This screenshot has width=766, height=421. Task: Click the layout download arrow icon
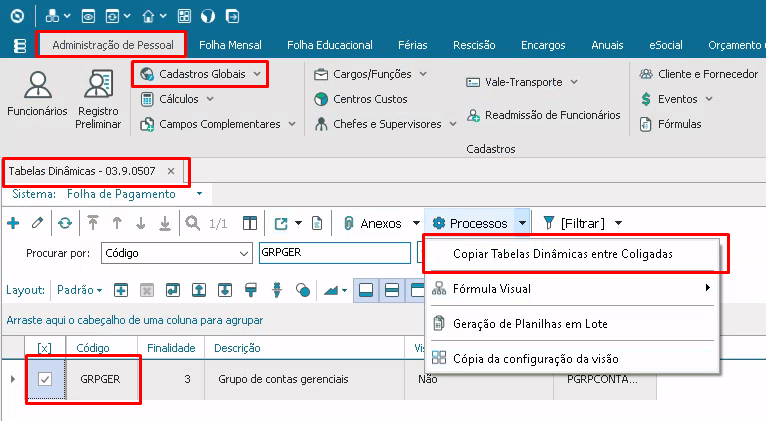[225, 290]
